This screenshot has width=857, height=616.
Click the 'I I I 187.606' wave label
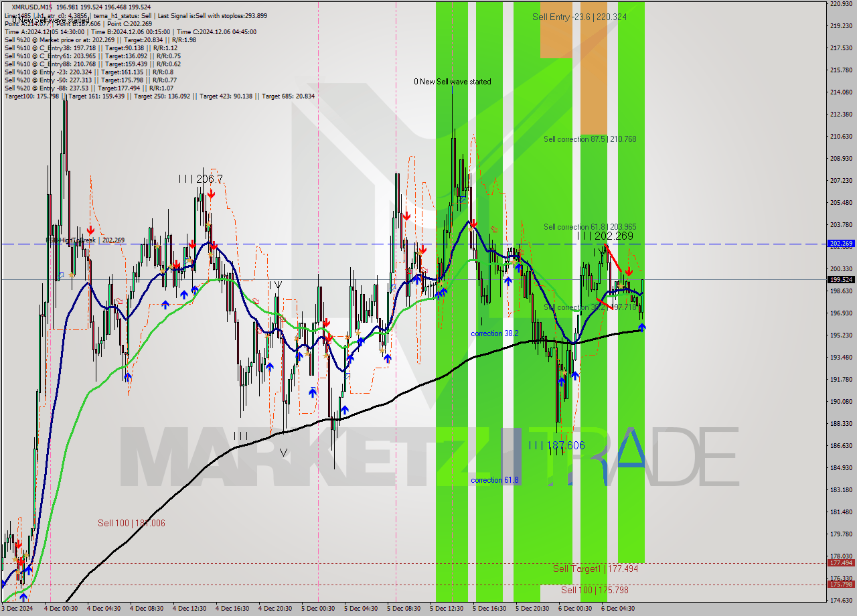(557, 445)
